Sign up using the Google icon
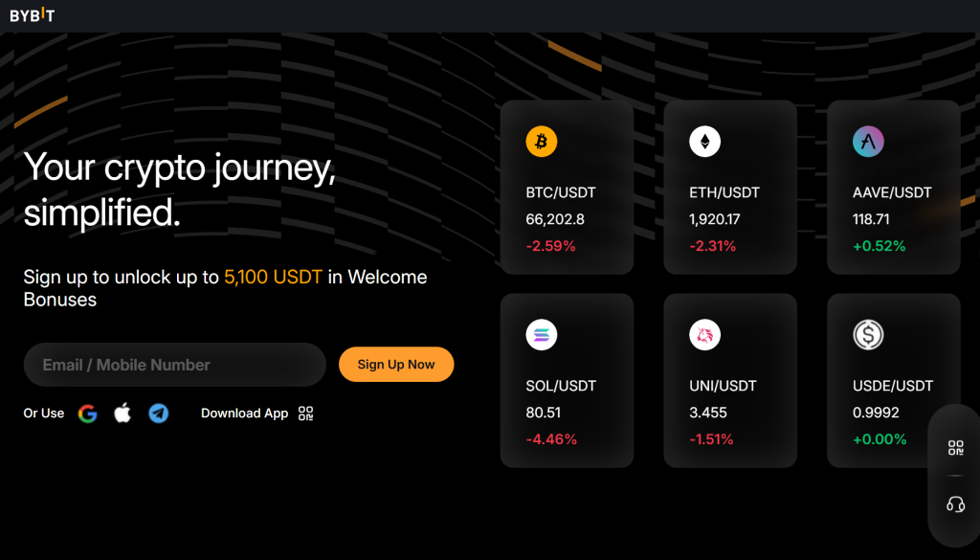The image size is (980, 560). 88,414
